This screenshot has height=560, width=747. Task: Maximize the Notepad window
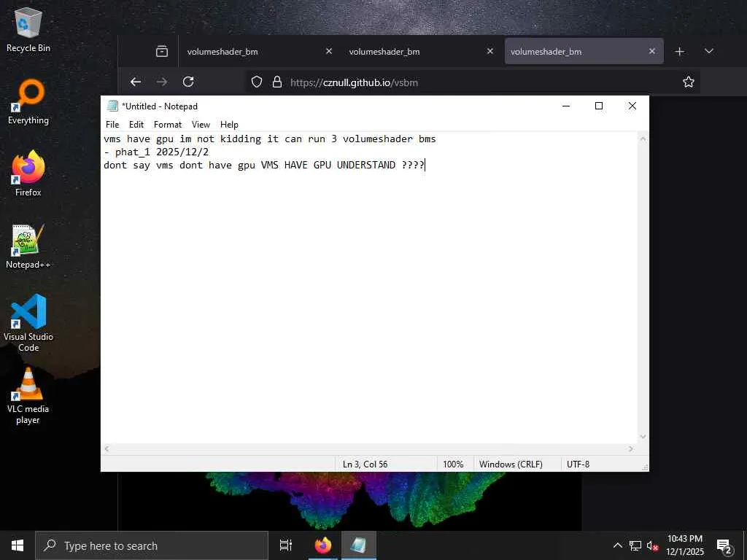click(x=599, y=106)
